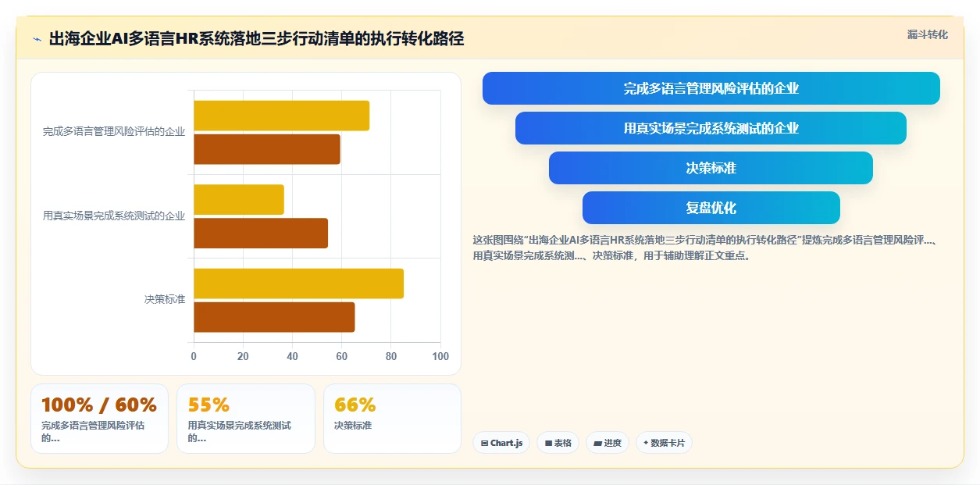Select funnel stage 完成多语言管理风险评估的企业
Image resolution: width=980 pixels, height=485 pixels.
click(x=711, y=88)
